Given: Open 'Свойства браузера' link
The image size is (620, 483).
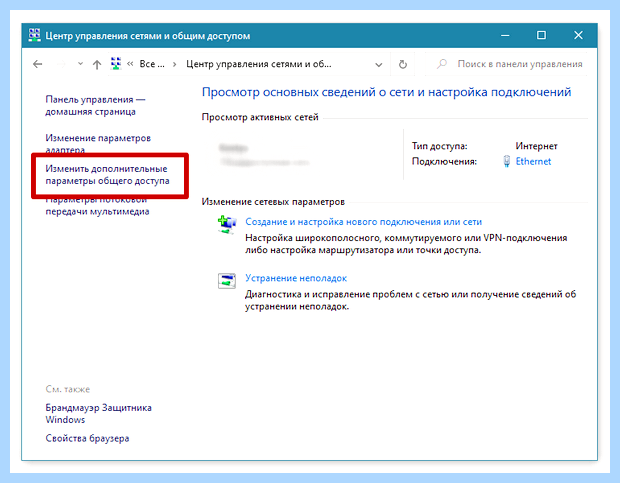Looking at the screenshot, I should (x=87, y=438).
